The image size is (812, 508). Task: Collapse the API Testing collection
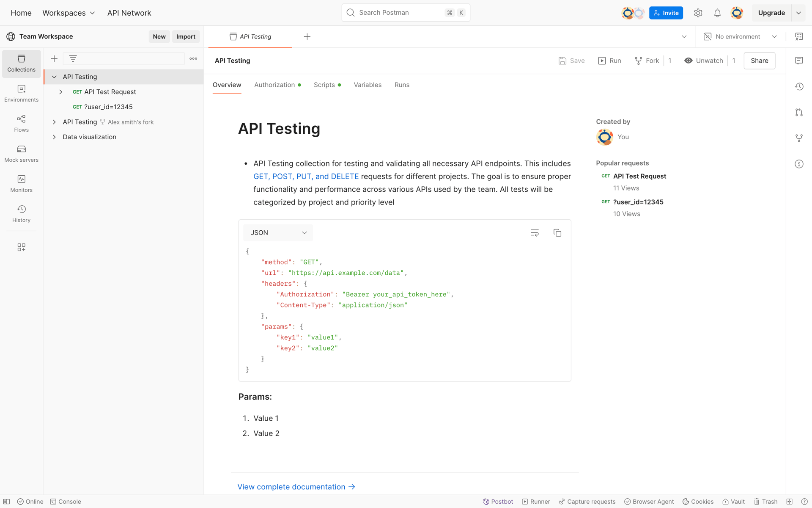click(54, 77)
